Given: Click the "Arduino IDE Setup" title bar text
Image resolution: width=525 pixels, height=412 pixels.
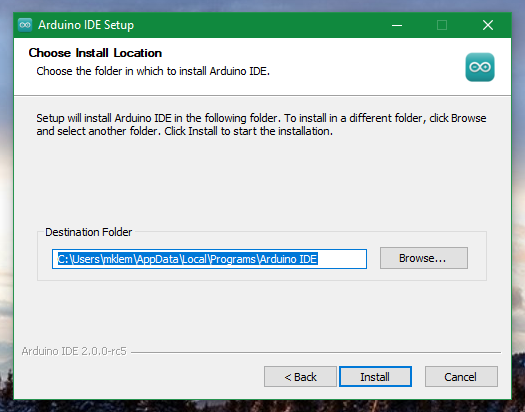Looking at the screenshot, I should pos(86,25).
